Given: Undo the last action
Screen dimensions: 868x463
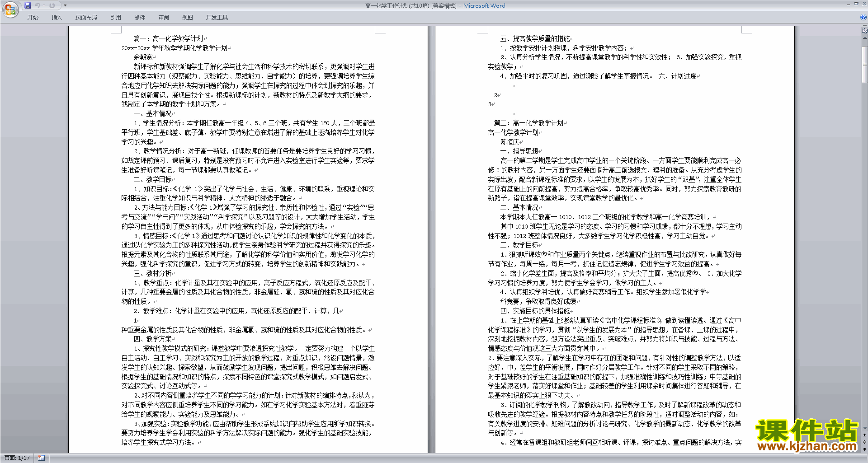Looking at the screenshot, I should 37,5.
